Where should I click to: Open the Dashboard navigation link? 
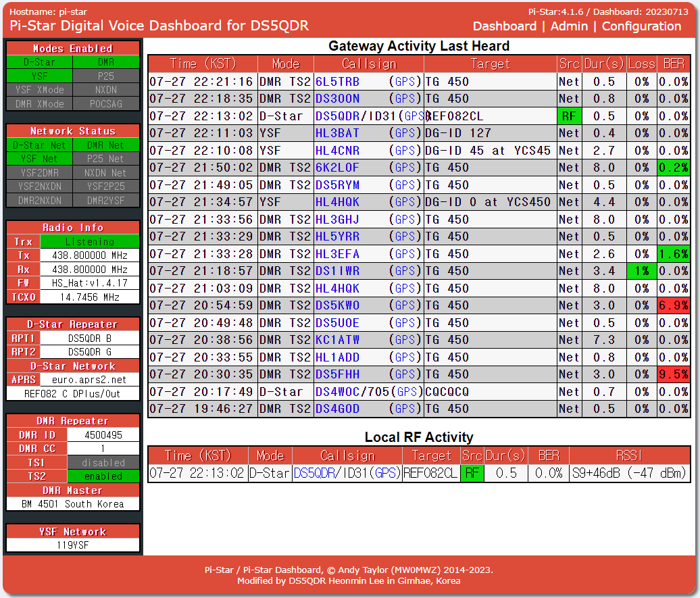tap(505, 26)
